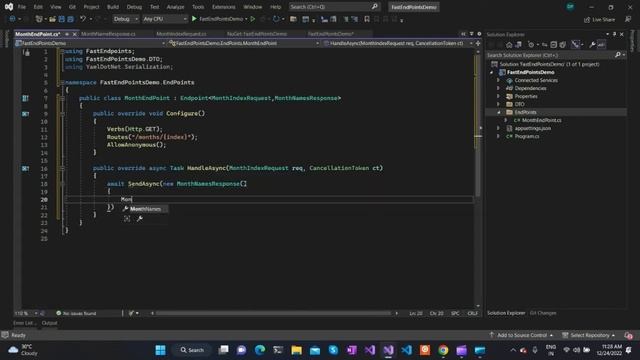This screenshot has height=360, width=640.
Task: Click Add to Source Control
Action: [x=521, y=336]
